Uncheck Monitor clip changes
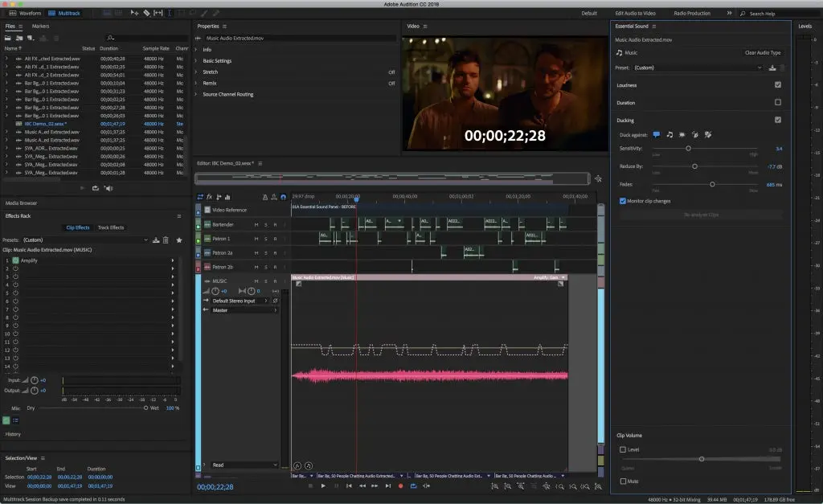This screenshot has width=823, height=504. click(x=623, y=201)
